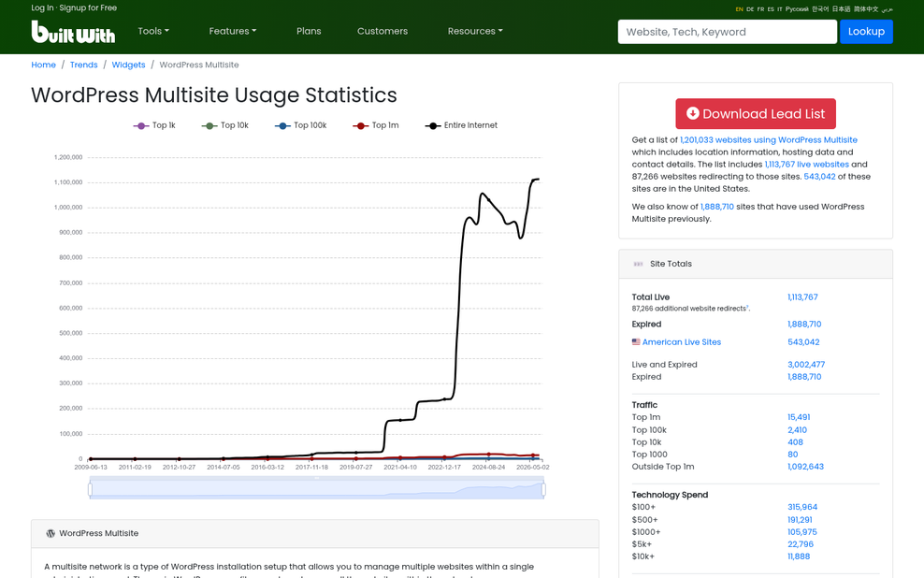Click the 543,042 link in lead list text
924x578 pixels.
[x=819, y=176]
